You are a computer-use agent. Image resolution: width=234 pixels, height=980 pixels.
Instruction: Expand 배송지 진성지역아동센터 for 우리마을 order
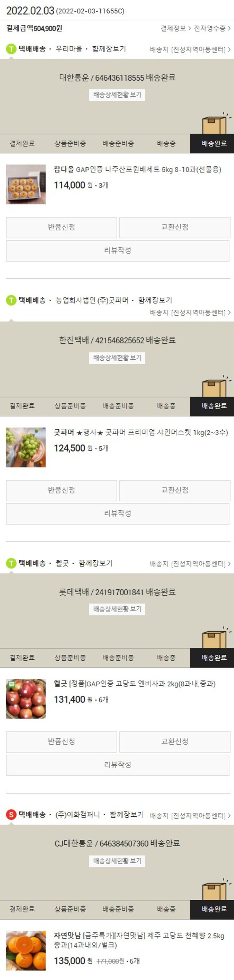point(190,49)
